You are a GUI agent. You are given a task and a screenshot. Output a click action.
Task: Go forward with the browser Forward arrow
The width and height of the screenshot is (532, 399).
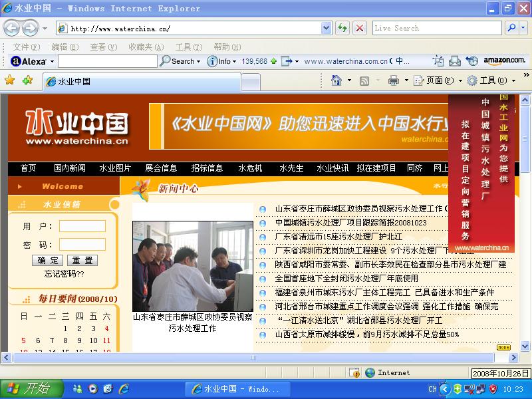30,28
